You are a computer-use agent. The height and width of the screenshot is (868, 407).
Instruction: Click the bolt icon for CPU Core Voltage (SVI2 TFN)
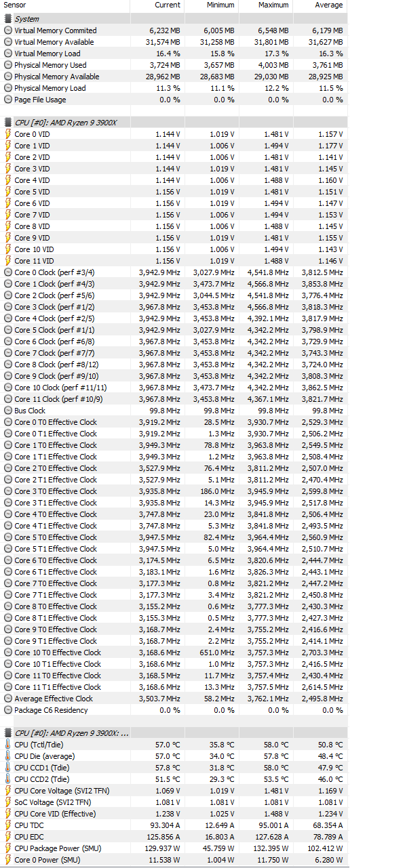8,791
